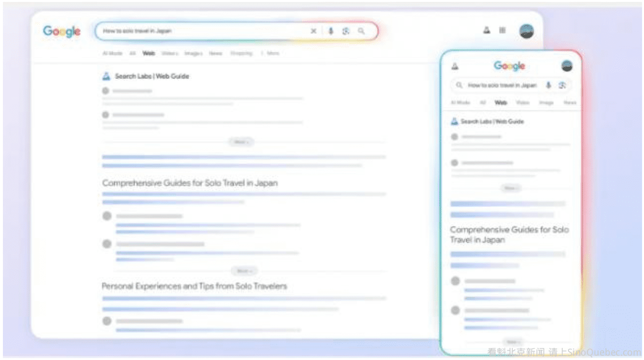Viewport: 644px width, 360px height.
Task: Tap the microphone icon in the mobile search bar
Action: 548,85
